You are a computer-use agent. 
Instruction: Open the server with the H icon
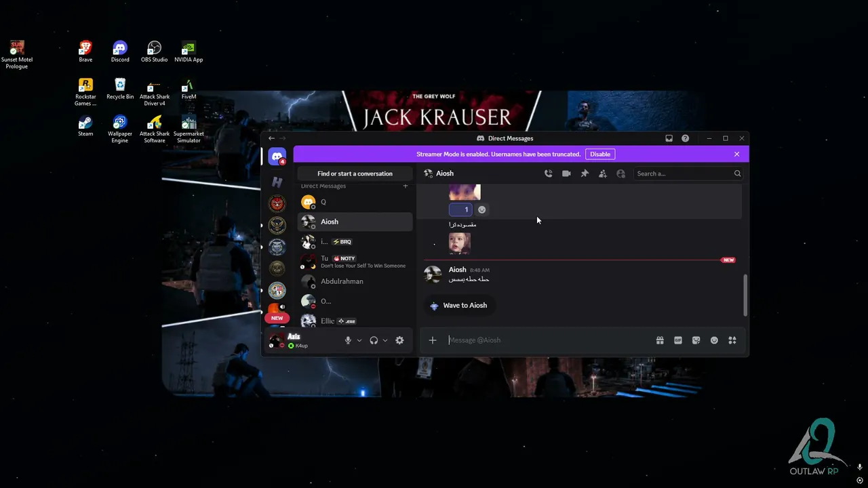[277, 182]
